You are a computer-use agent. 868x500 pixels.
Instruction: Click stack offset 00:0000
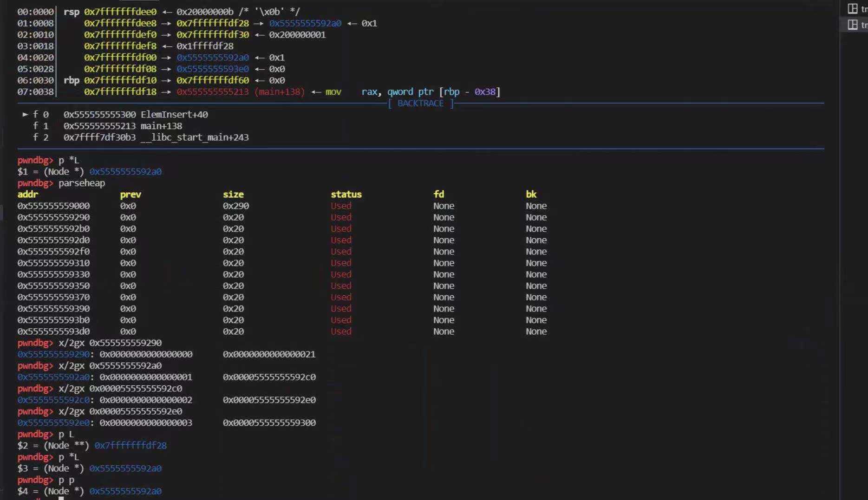coord(36,12)
